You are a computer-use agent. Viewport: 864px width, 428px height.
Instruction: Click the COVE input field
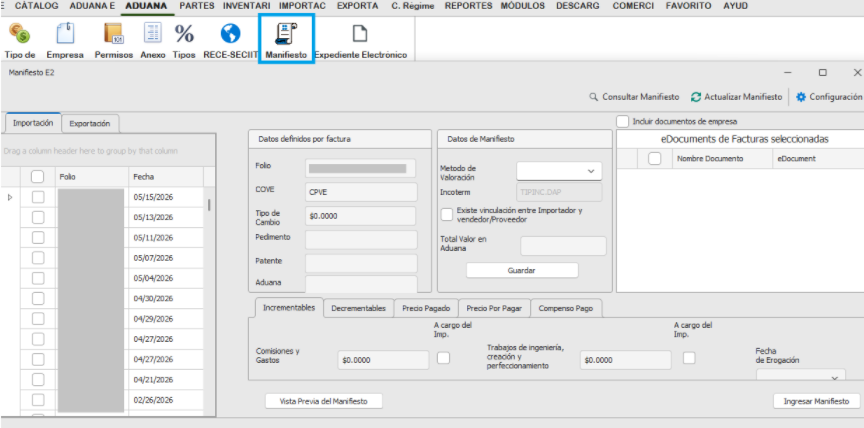click(361, 192)
